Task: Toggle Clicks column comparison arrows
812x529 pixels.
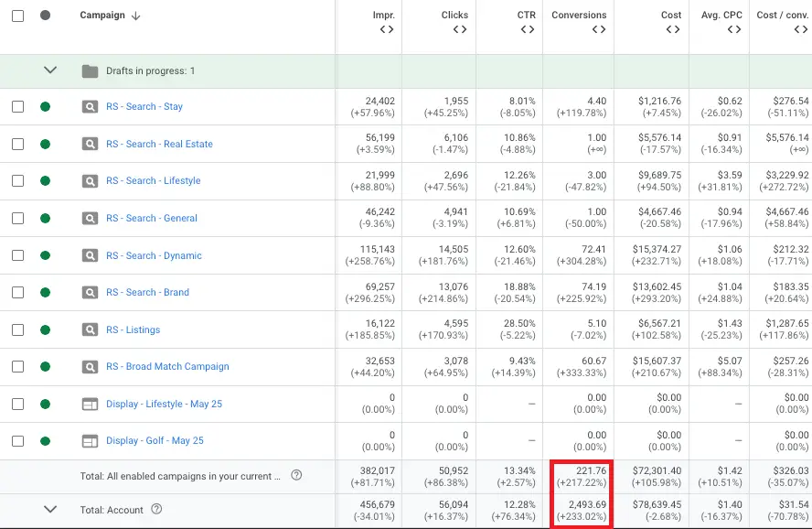Action: tap(460, 29)
